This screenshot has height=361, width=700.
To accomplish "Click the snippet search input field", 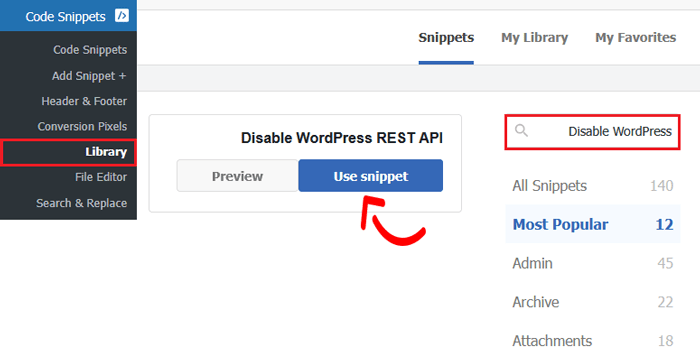I will (x=592, y=132).
